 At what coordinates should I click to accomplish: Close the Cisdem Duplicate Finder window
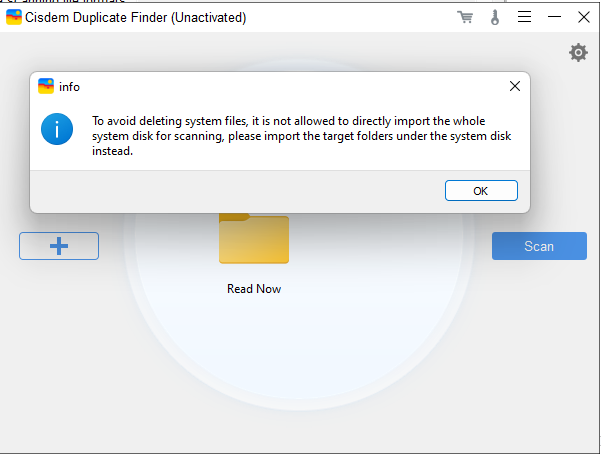point(584,17)
